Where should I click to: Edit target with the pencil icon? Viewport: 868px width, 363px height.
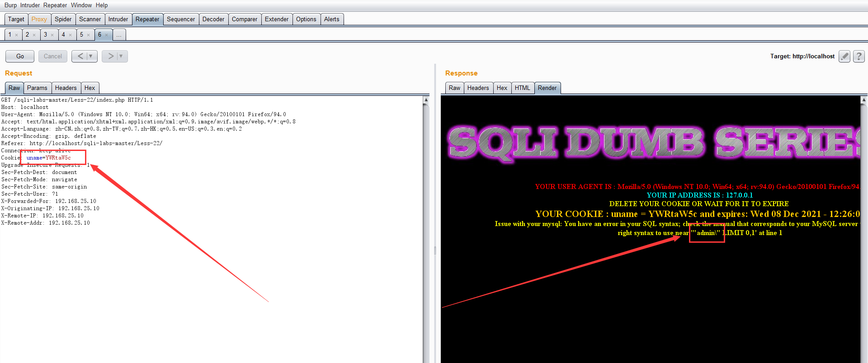click(x=844, y=56)
